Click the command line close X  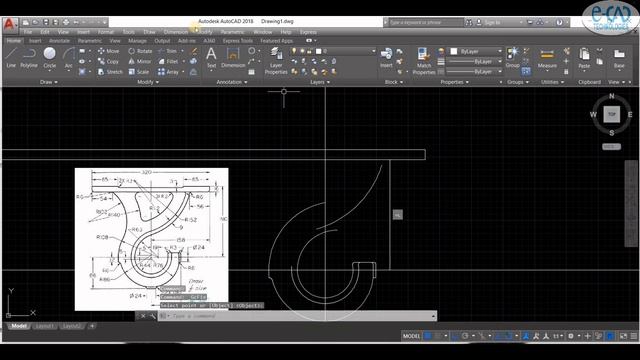[x=143, y=316]
